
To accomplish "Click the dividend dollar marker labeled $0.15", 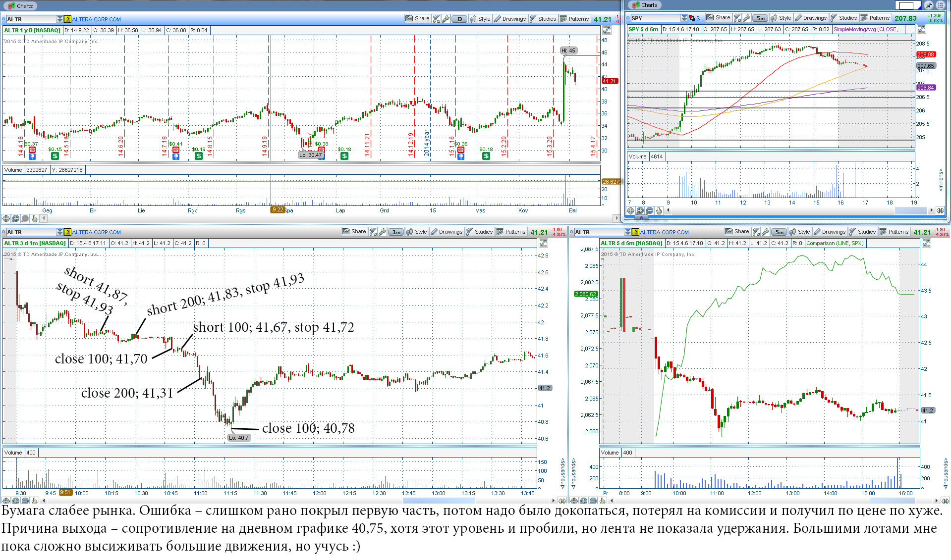I will tap(55, 156).
